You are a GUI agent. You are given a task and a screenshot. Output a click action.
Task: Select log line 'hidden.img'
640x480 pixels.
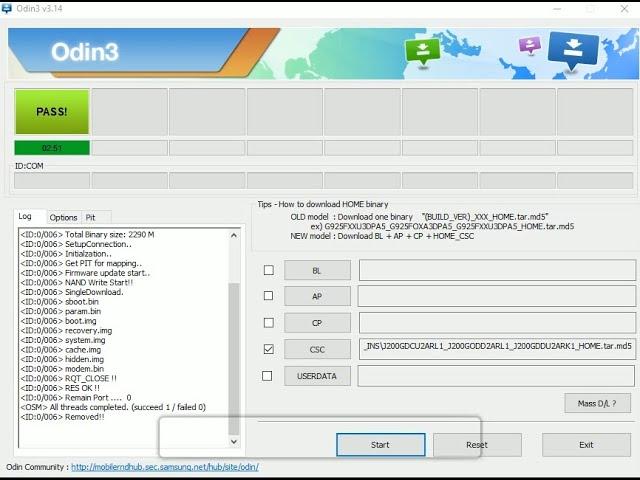coord(62,359)
